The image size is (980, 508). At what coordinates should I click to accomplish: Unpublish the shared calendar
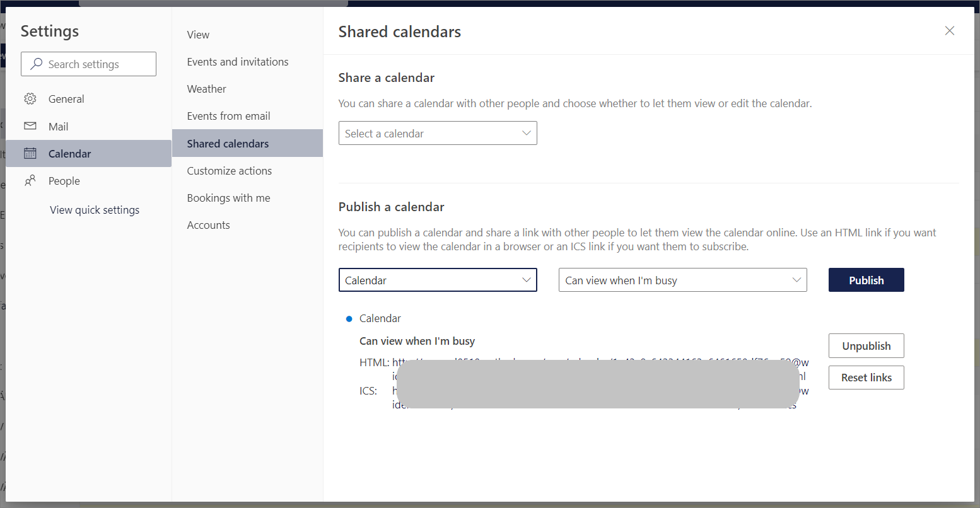[866, 345]
